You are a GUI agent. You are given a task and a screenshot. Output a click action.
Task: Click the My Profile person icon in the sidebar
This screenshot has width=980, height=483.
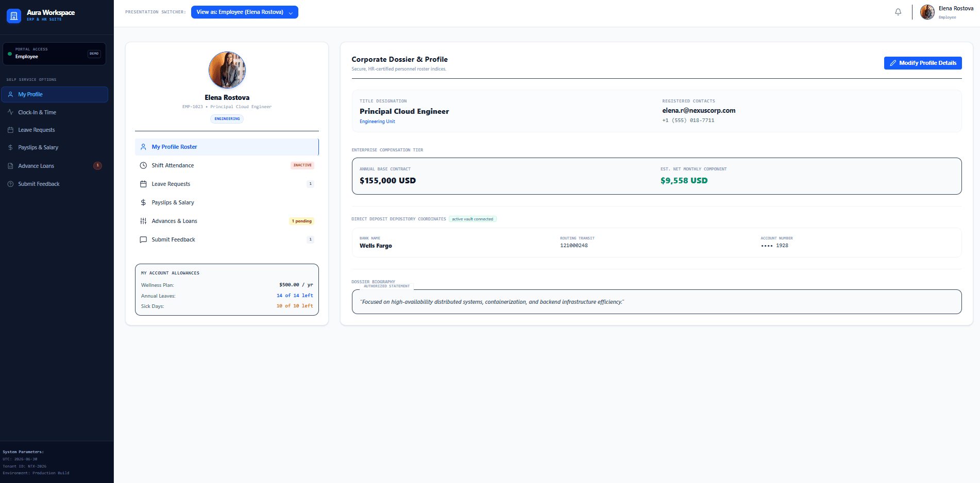click(10, 94)
